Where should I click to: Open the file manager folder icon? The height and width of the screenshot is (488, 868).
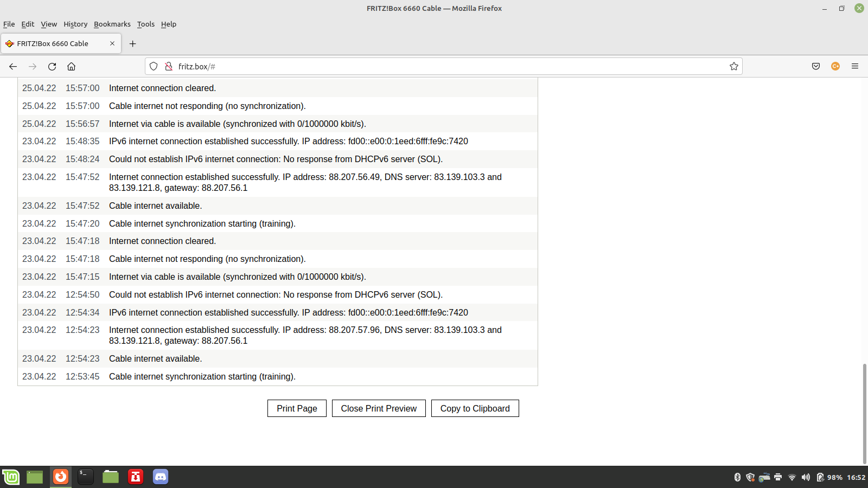click(x=111, y=477)
